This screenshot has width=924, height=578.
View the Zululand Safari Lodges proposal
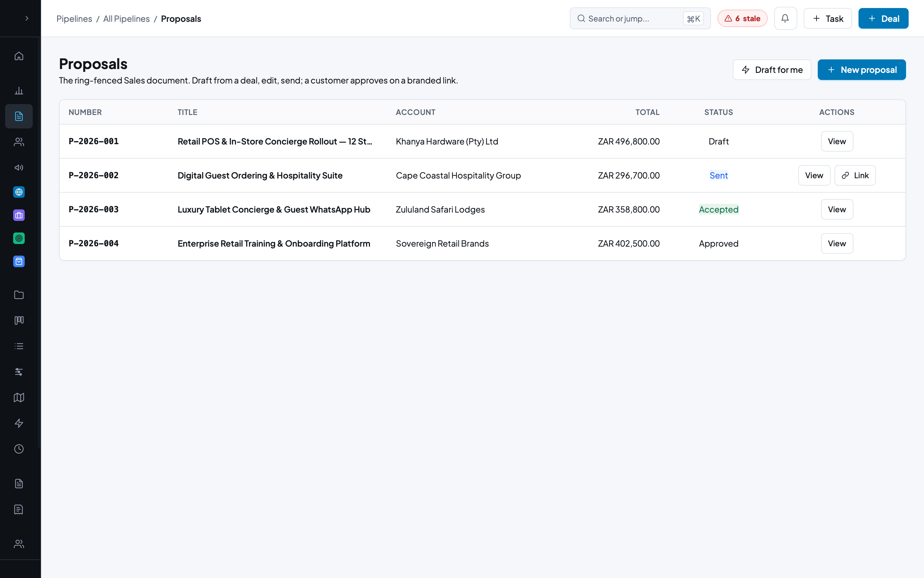(836, 209)
